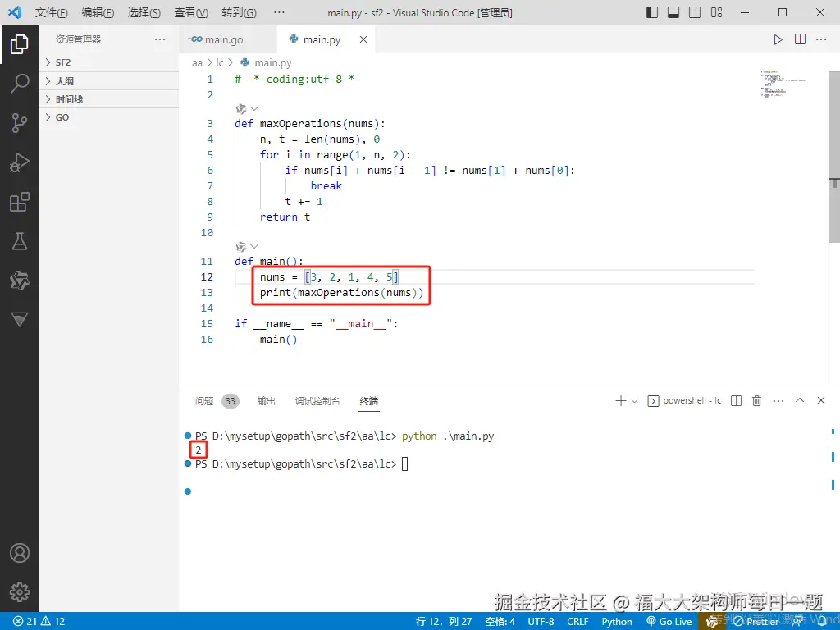Open terminal launch profile dropdown

point(634,400)
